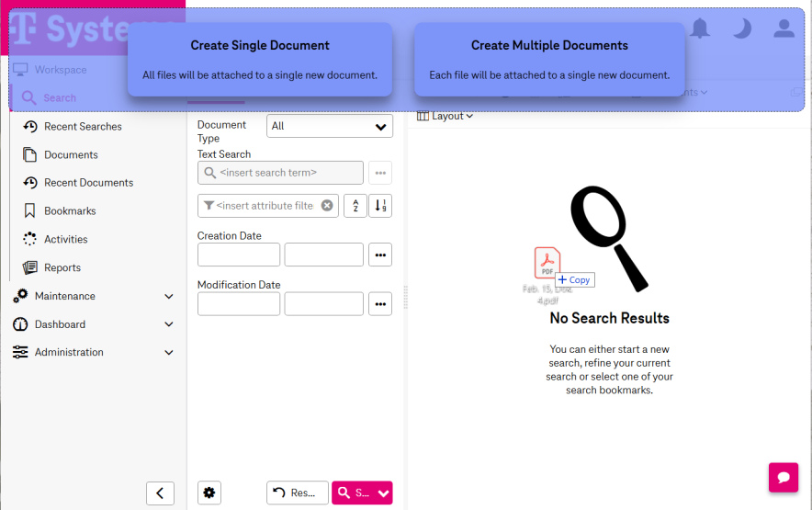Screen dimensions: 812x510
Task: Open the text search options ellipsis button
Action: (x=380, y=173)
